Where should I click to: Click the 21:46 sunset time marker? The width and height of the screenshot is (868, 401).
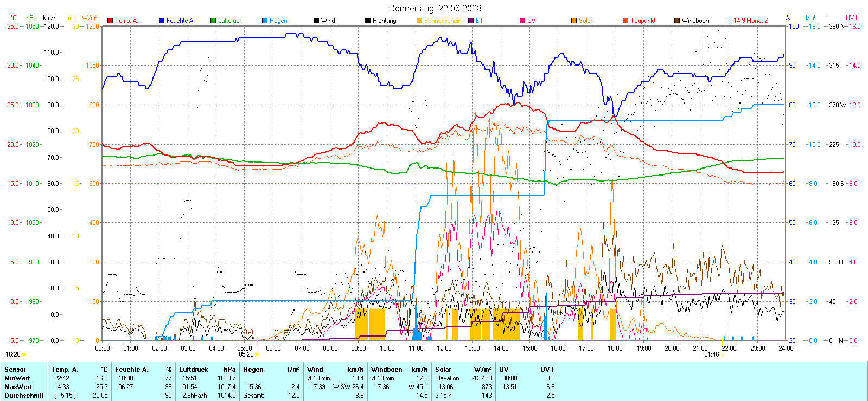tap(711, 354)
